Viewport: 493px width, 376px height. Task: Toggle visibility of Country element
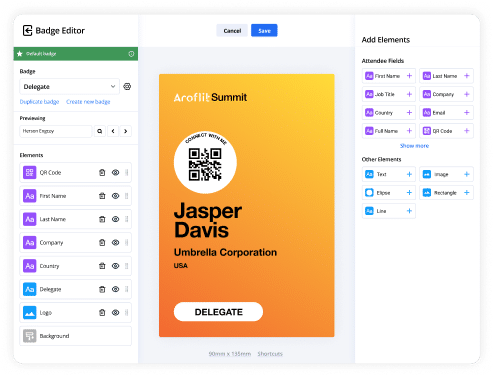[115, 266]
